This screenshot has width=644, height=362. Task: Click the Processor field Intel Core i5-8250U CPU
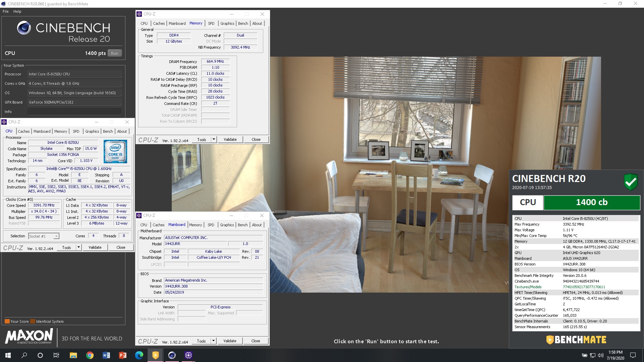tap(74, 74)
